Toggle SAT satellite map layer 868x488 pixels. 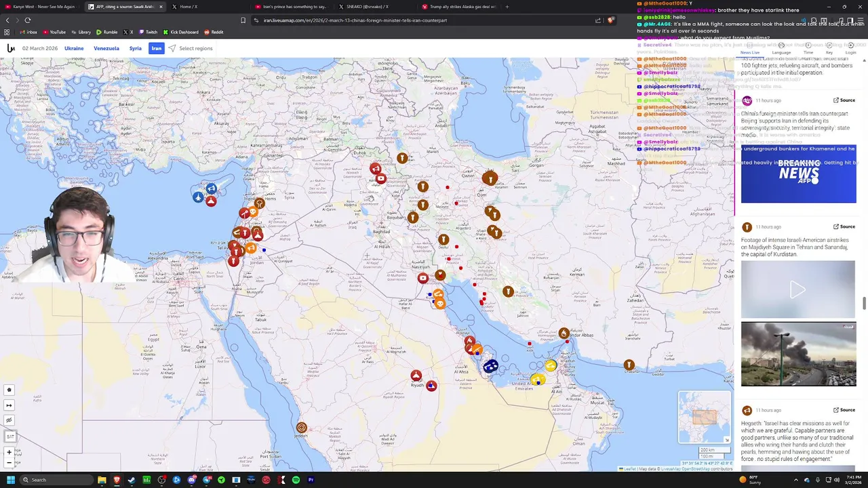pos(9,436)
